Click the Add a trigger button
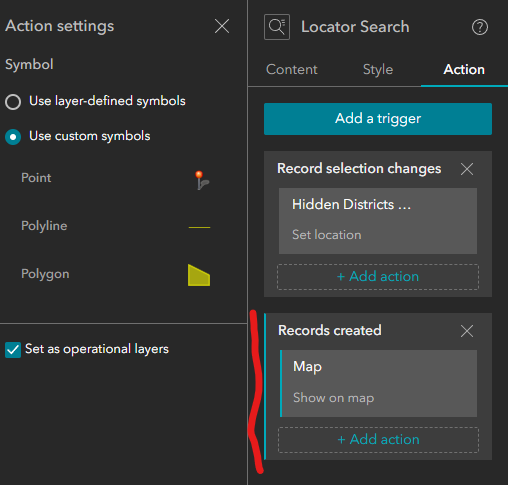Image resolution: width=508 pixels, height=485 pixels. point(378,119)
